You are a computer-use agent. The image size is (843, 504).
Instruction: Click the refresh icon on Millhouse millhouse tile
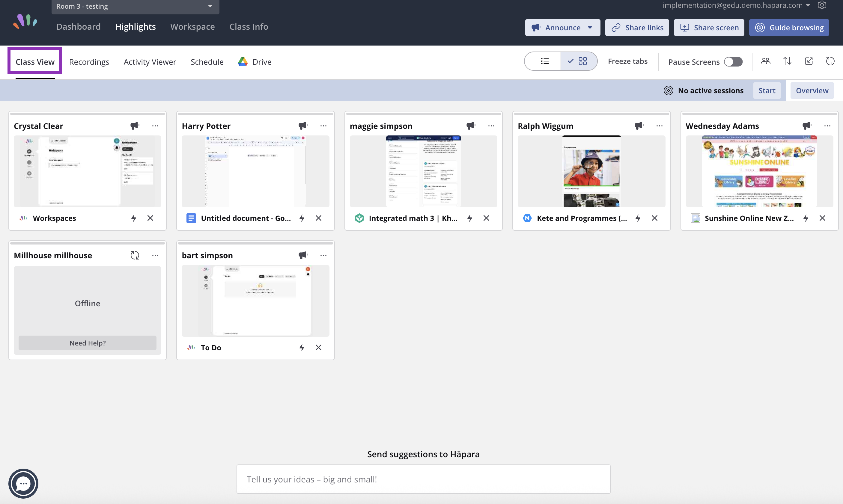pos(135,255)
